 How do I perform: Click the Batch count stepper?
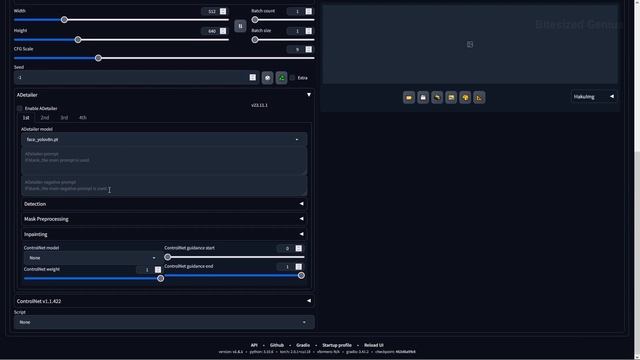[309, 11]
